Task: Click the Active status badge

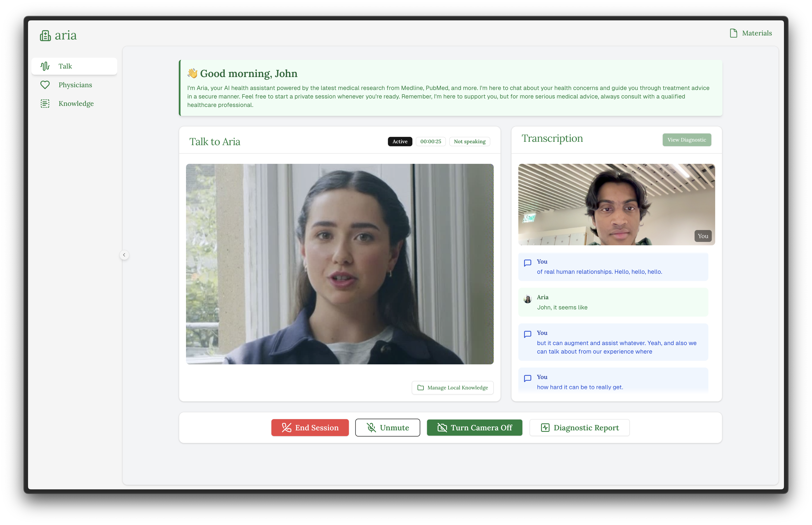Action: point(400,142)
